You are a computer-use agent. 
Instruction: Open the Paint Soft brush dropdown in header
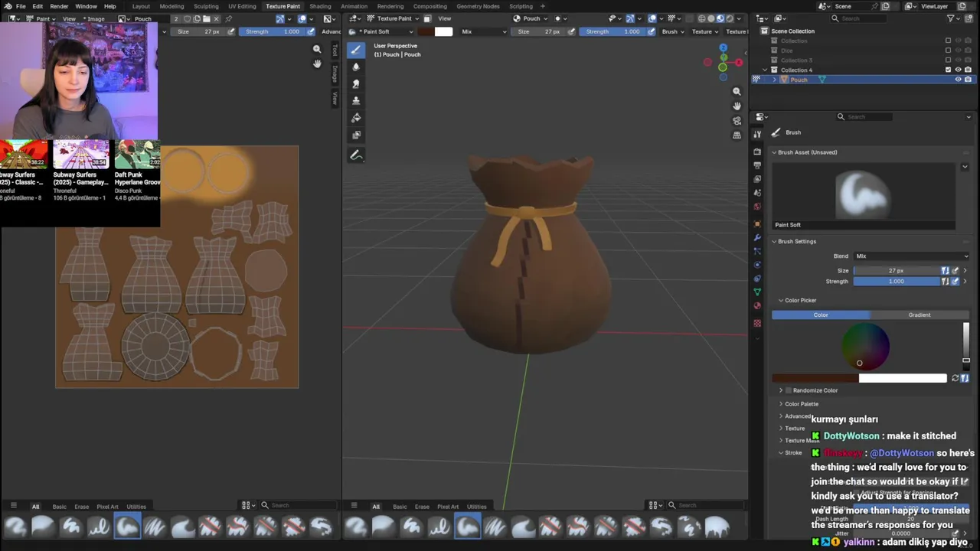click(381, 31)
